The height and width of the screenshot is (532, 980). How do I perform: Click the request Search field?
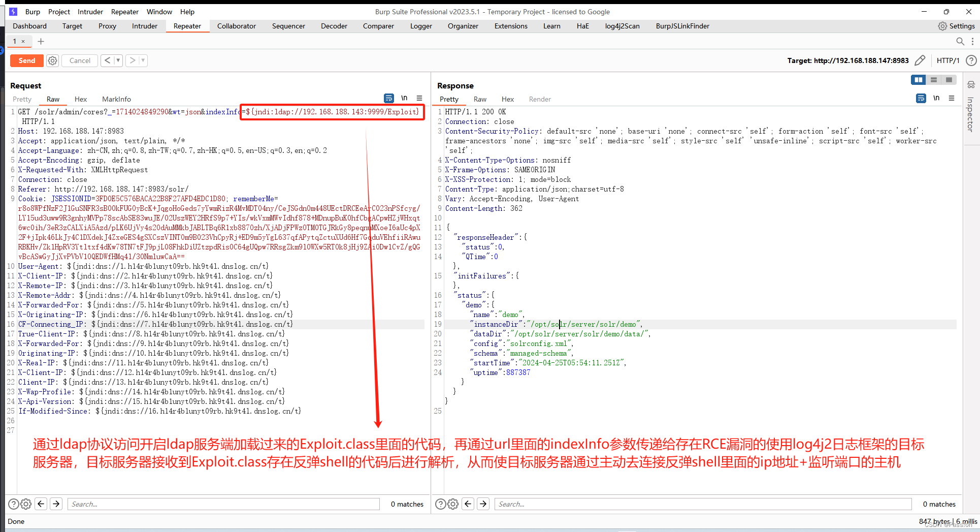click(x=223, y=504)
